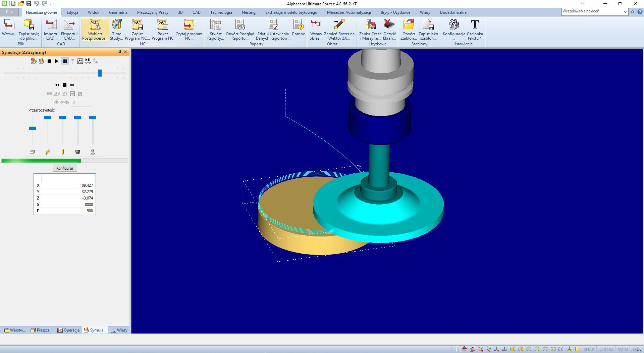This screenshot has width=644, height=353.
Task: Toggle HIDE in the status bar
Action: 637,349
